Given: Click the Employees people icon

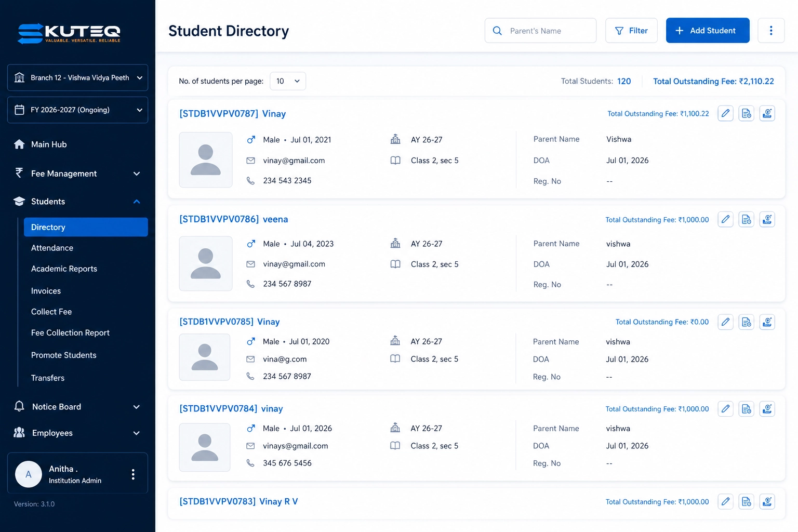Looking at the screenshot, I should point(19,432).
